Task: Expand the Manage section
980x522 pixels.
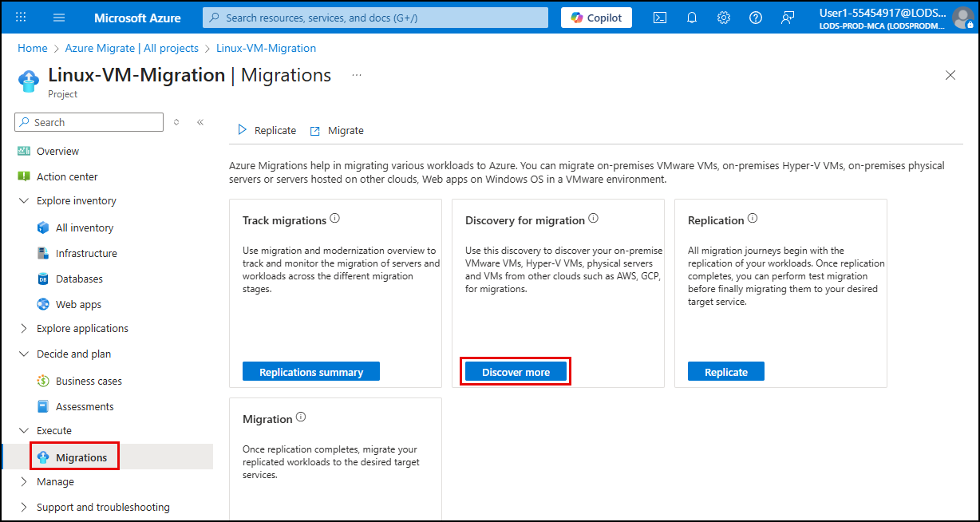Action: click(x=22, y=481)
